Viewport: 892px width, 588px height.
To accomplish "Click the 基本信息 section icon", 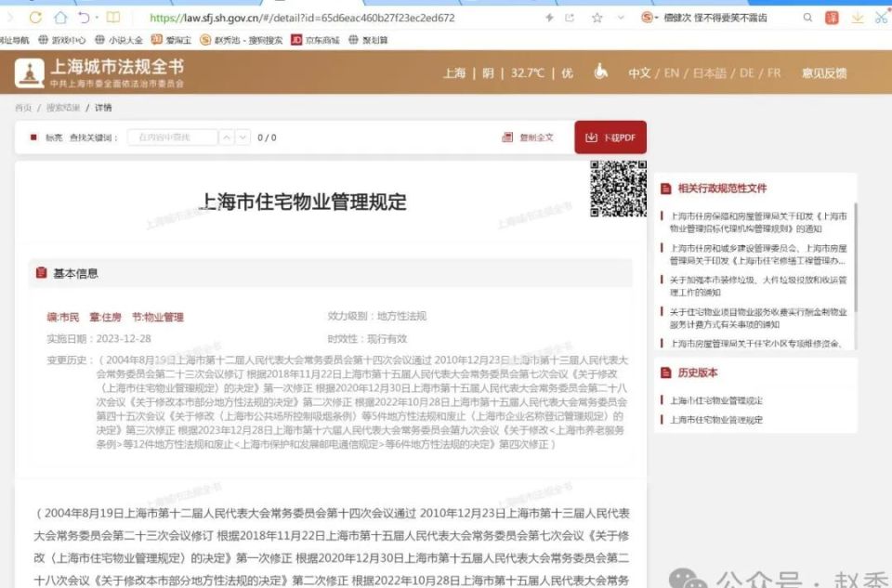I will 39,272.
